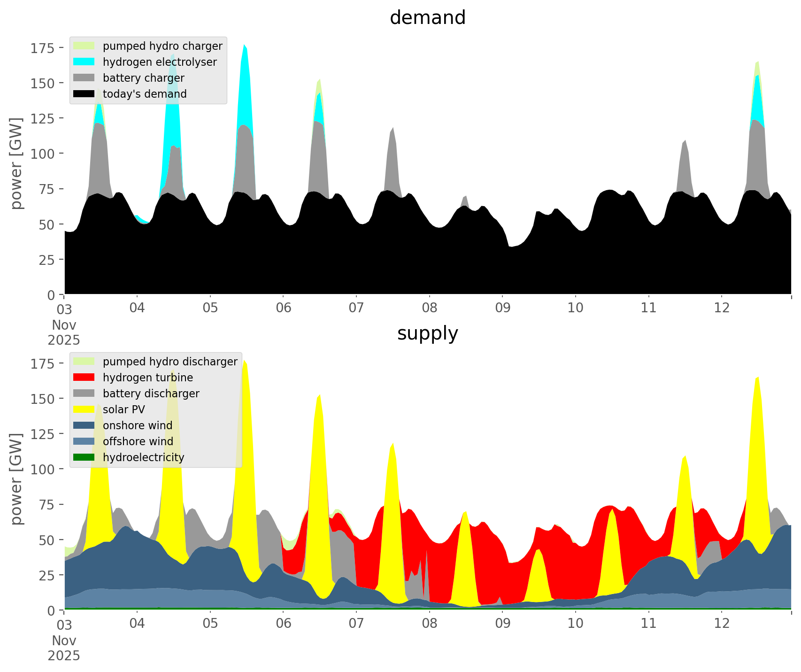Click the 09 date tick on demand chart
Screen dimensions: 801x672
[x=502, y=308]
